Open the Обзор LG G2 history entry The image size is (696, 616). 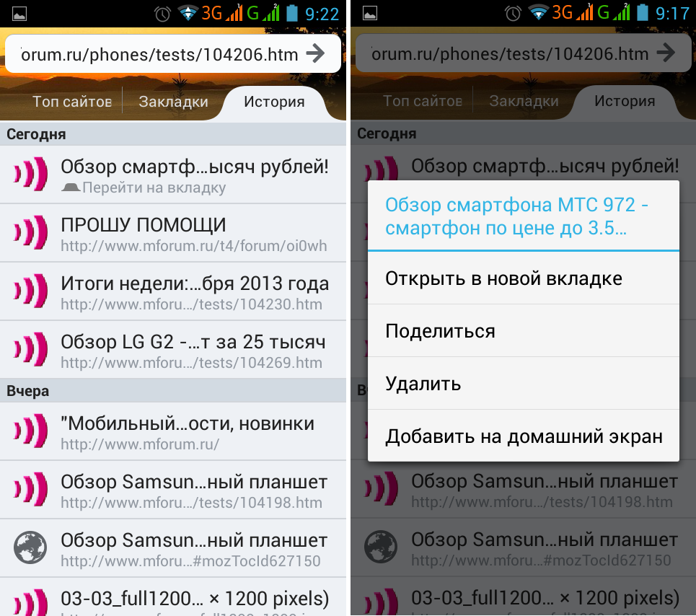(x=193, y=349)
